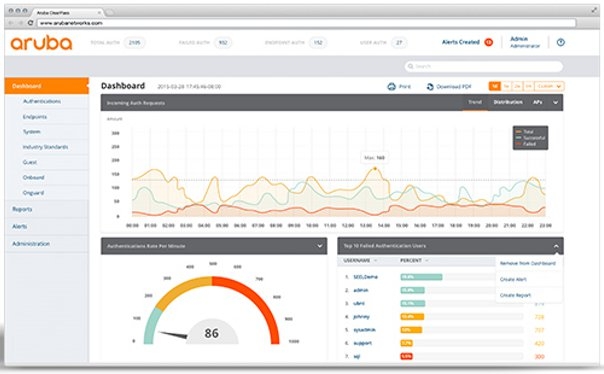
Task: Click the aruba logo
Action: (x=41, y=43)
